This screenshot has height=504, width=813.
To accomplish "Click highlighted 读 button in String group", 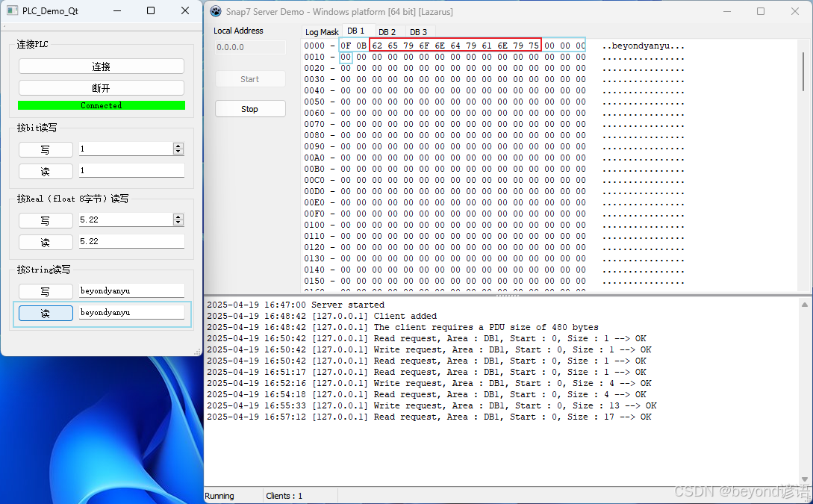I will [x=46, y=313].
